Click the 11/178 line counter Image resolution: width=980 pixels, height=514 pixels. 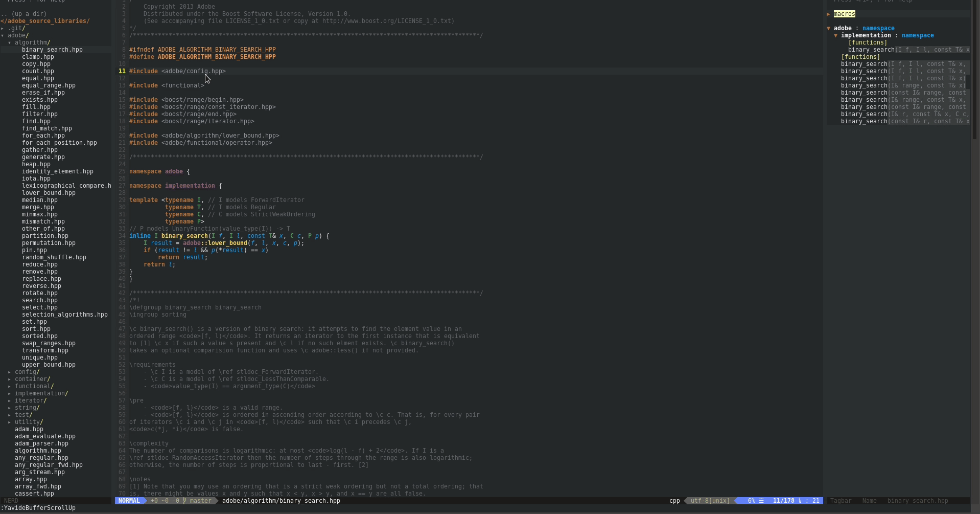[x=783, y=501]
